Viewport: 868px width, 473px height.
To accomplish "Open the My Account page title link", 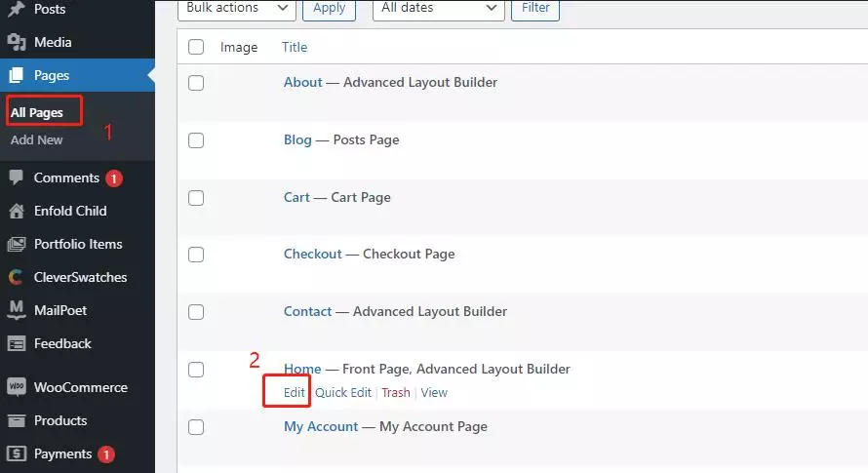I will pos(321,426).
